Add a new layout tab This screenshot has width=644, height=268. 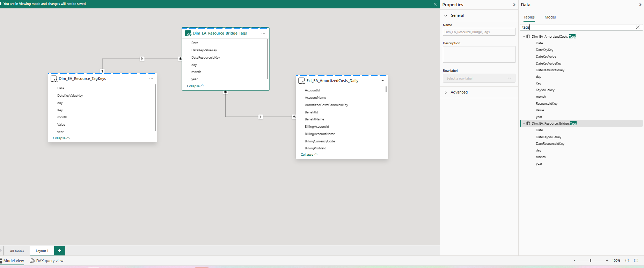59,251
